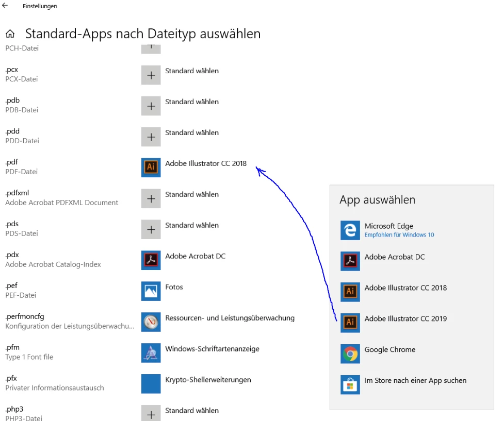Click Krypto-Shellerweiterungen label for .pfx

[208, 380]
